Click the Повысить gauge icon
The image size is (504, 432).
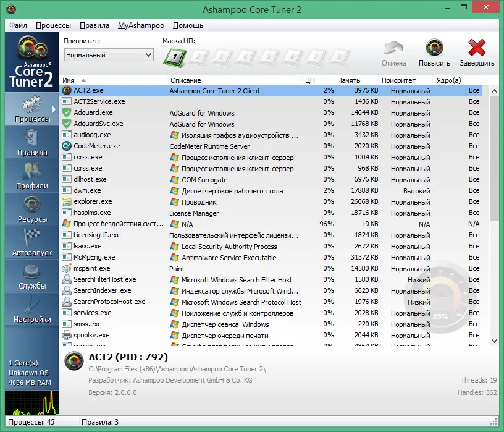pyautogui.click(x=435, y=48)
